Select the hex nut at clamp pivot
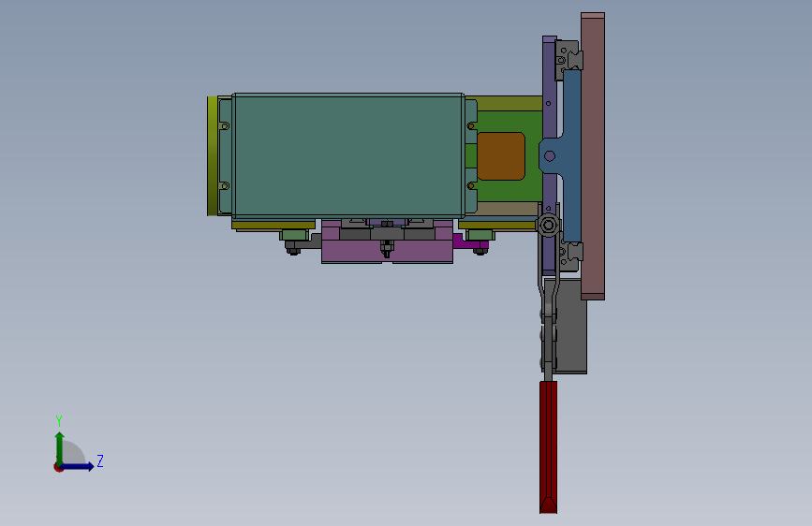This screenshot has width=812, height=526. tap(549, 226)
